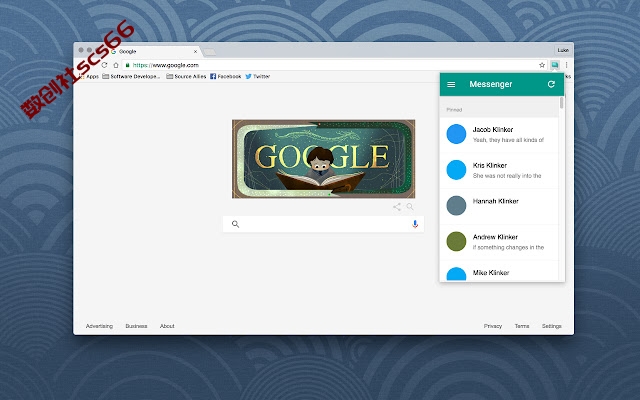Open Mike Klinker's avatar
This screenshot has width=640, height=400.
[x=456, y=274]
